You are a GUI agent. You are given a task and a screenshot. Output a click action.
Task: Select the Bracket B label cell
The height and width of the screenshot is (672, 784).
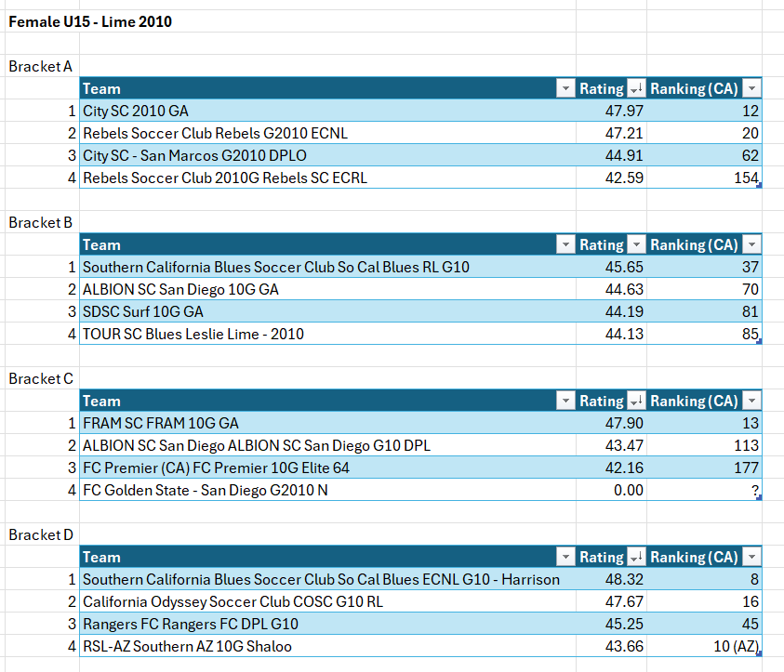(x=41, y=223)
